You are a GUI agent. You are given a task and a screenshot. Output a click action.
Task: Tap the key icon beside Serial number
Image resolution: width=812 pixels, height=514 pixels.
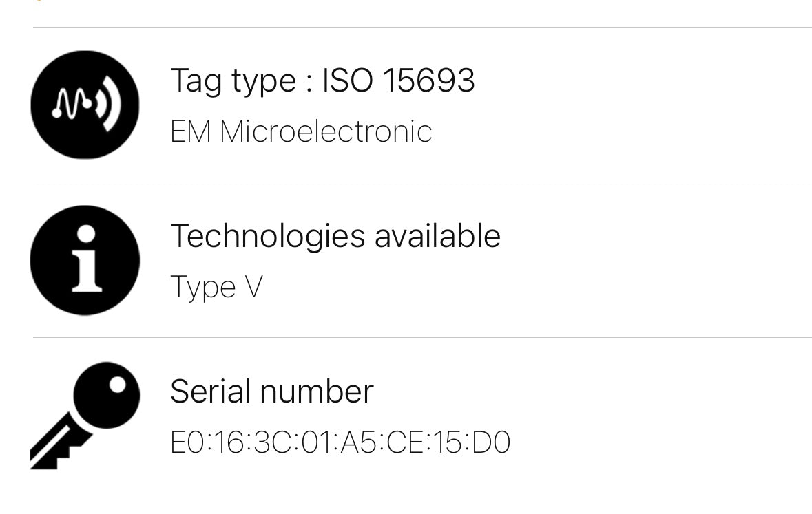[x=85, y=415]
